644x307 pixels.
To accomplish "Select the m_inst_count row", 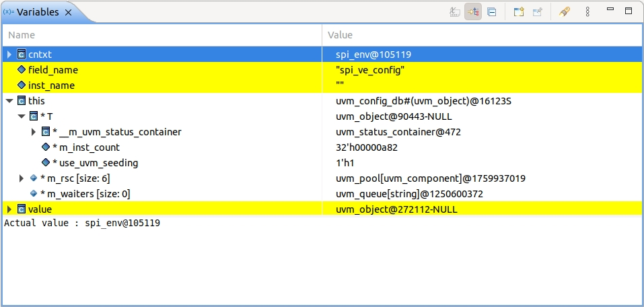I will 322,147.
